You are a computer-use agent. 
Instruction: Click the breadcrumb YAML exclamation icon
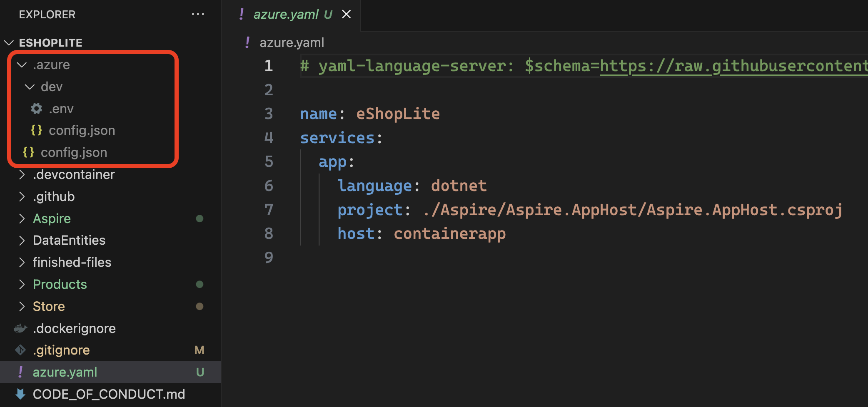point(247,42)
